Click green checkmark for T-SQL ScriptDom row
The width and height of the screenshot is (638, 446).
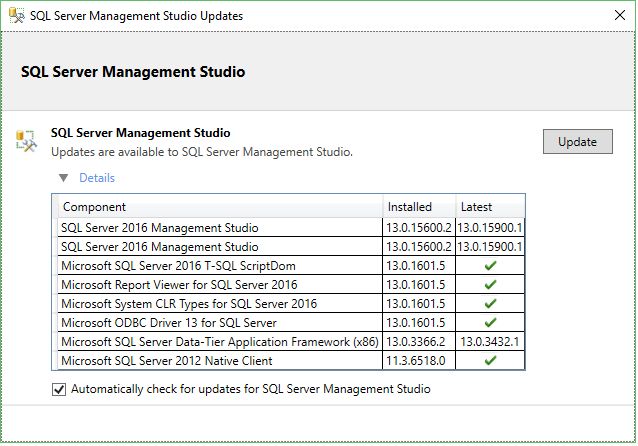490,265
